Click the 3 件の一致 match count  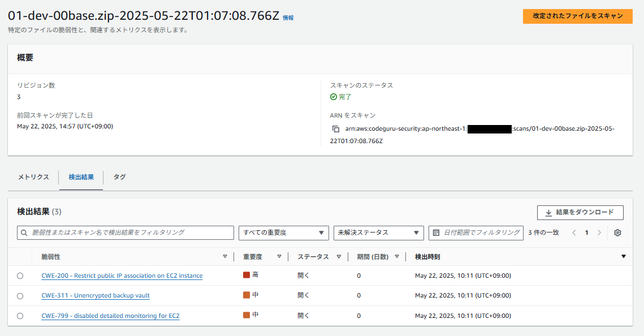pyautogui.click(x=543, y=232)
